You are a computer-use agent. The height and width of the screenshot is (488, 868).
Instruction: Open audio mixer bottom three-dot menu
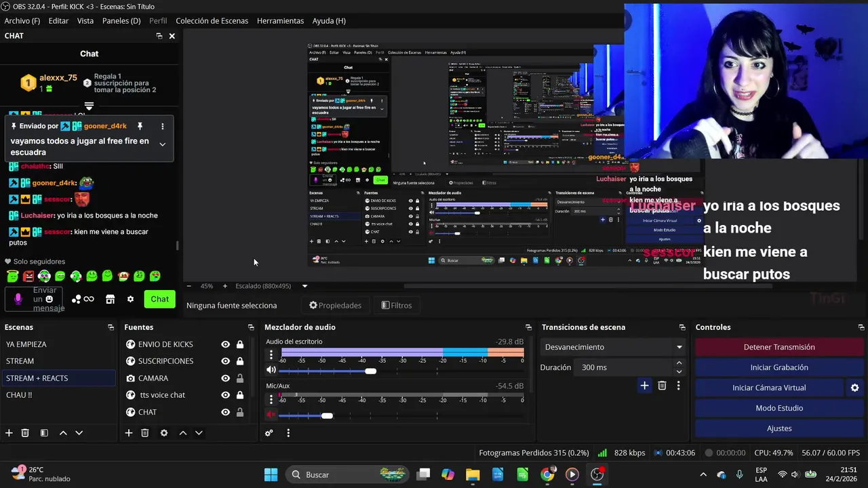pos(288,433)
